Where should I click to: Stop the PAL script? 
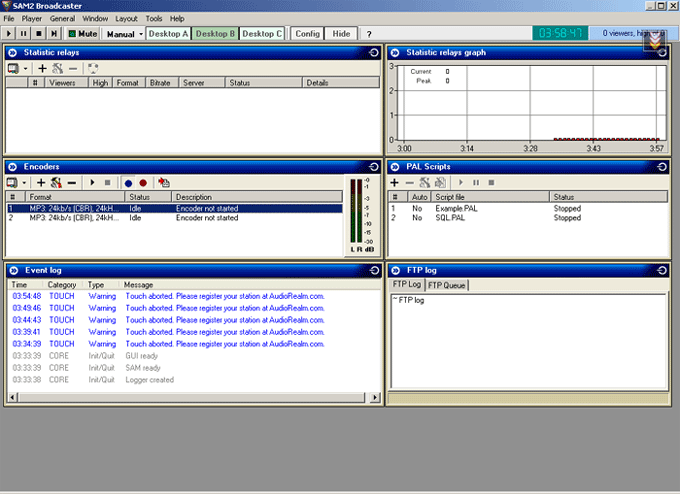[491, 183]
